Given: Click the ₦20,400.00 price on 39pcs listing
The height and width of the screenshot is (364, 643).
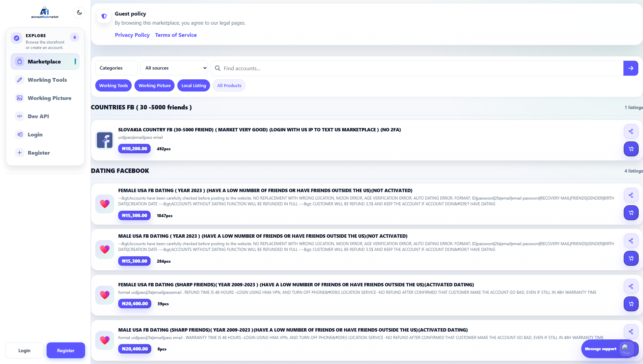Looking at the screenshot, I should point(135,304).
